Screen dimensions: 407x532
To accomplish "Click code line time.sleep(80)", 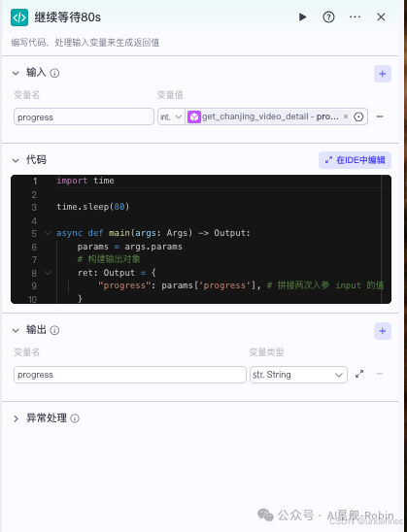I will point(92,207).
